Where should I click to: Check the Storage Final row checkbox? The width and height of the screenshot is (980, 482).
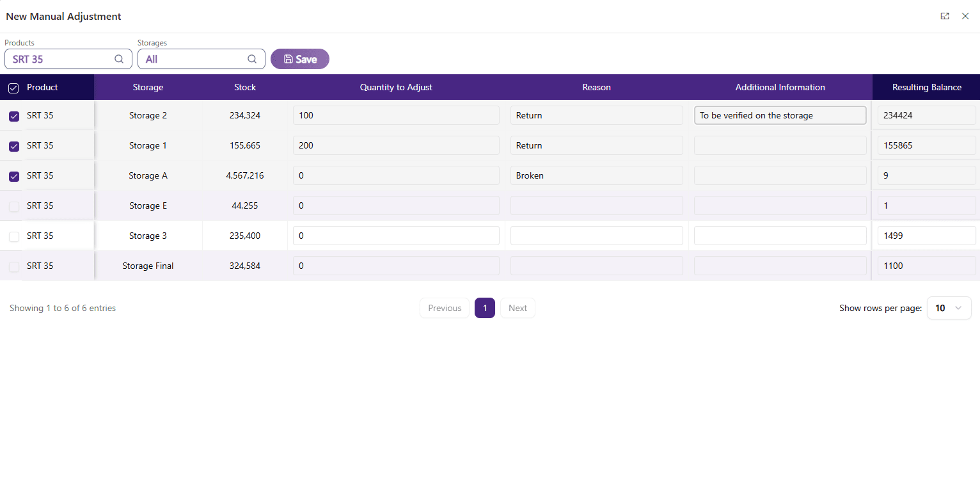(x=14, y=266)
